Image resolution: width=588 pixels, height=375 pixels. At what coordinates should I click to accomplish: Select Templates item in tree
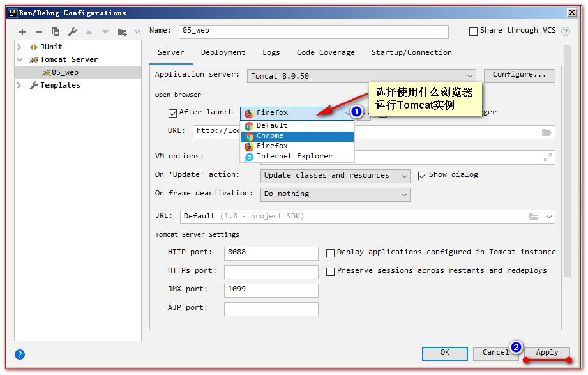coord(60,85)
